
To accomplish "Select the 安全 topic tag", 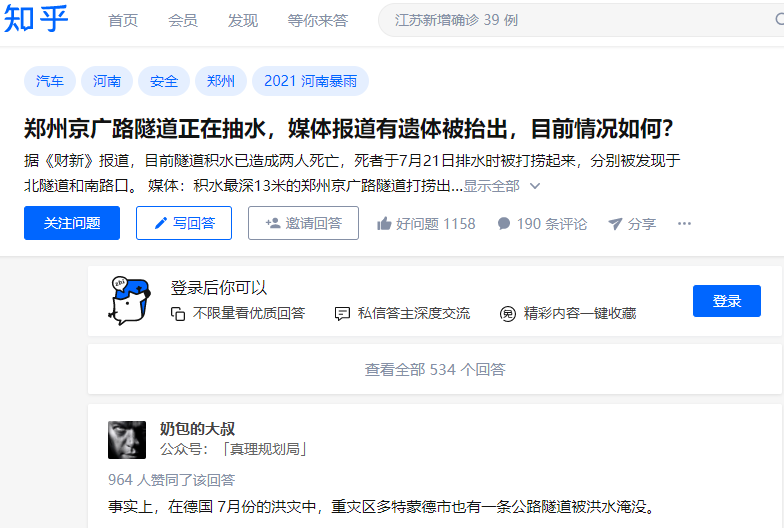I will [x=164, y=81].
